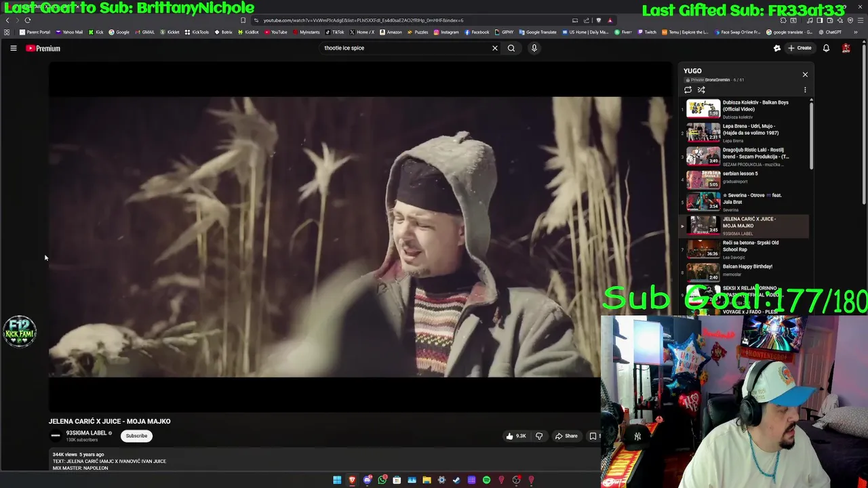
Task: Share the video
Action: (x=566, y=436)
